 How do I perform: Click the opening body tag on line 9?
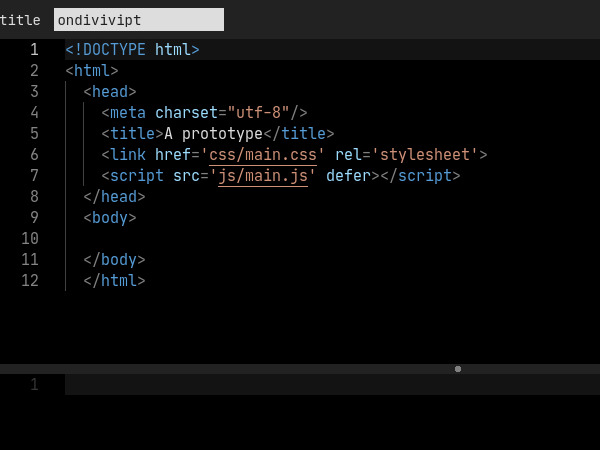[x=110, y=218]
